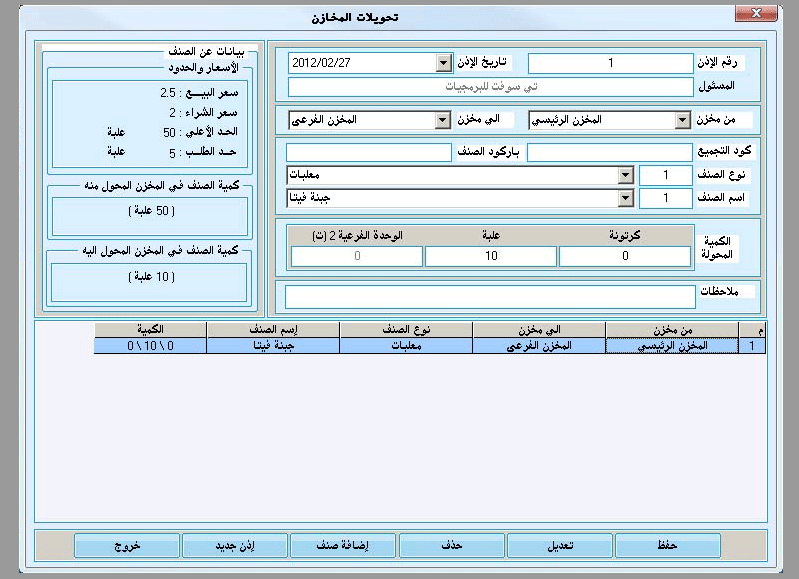799x579 pixels.
Task: Click the إسم الصنف column header in grid
Action: tap(273, 330)
